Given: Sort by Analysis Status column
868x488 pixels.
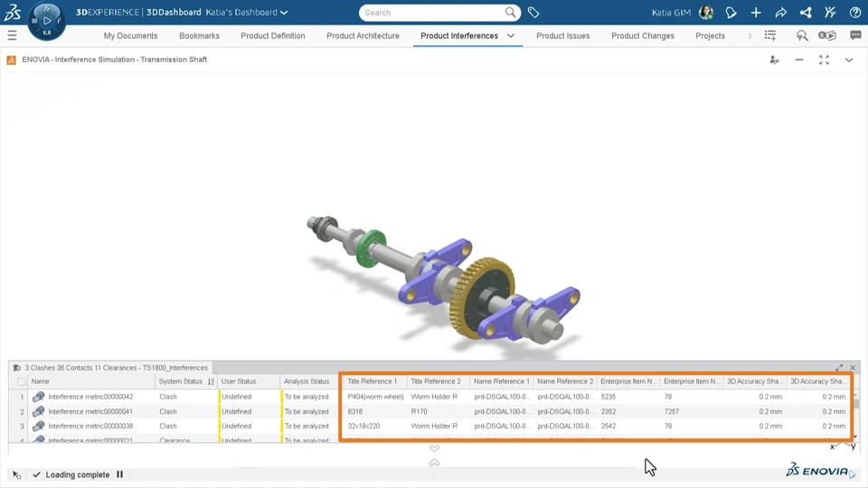Looking at the screenshot, I should (307, 381).
